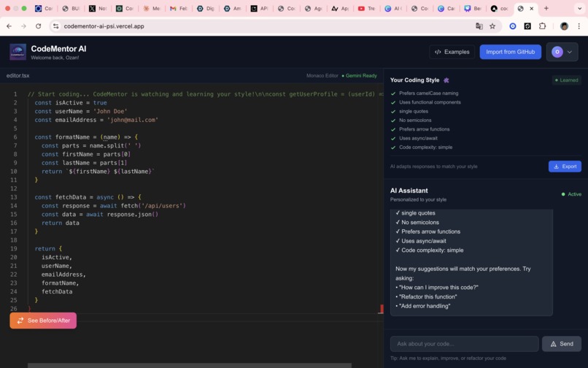Click the editor horizontal scrollbar

click(190, 365)
